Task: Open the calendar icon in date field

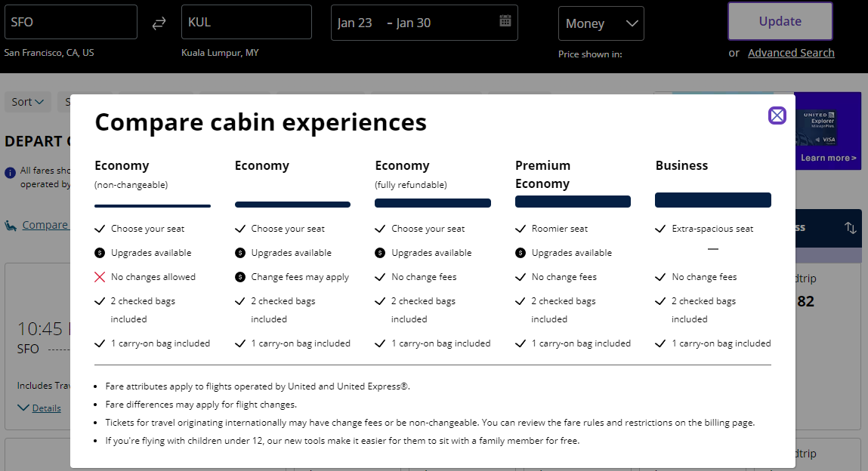Action: (x=505, y=21)
